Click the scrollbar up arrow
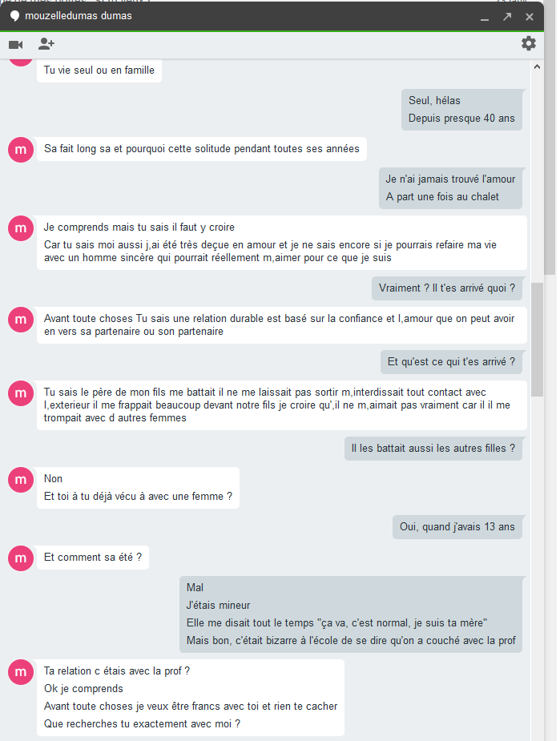 [538, 66]
